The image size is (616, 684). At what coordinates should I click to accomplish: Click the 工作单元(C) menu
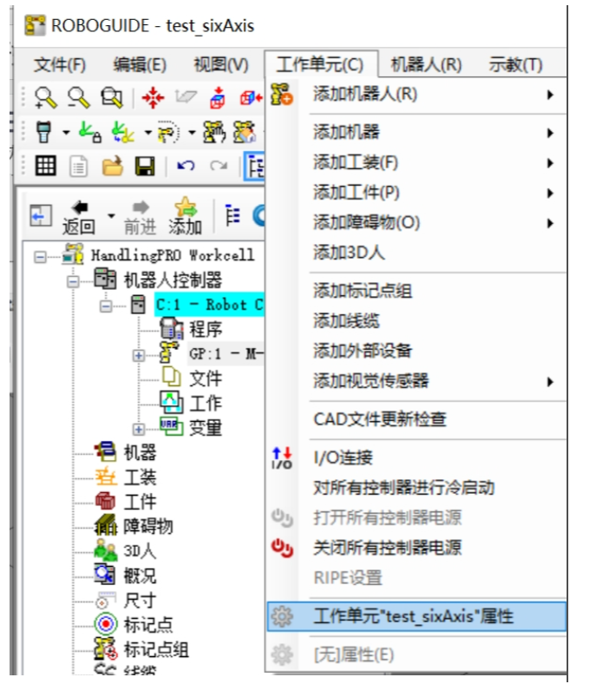(320, 65)
